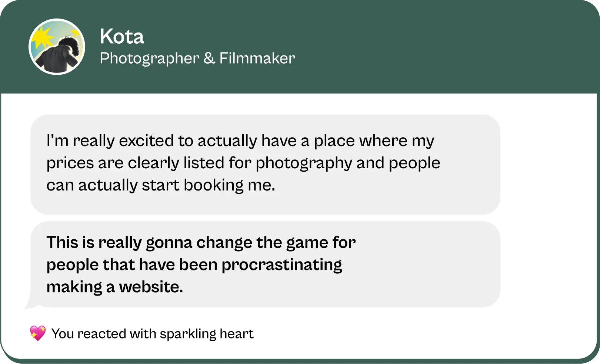The width and height of the screenshot is (600, 364).
Task: Click the Photographer & Filmmaker subtitle
Action: 197,58
